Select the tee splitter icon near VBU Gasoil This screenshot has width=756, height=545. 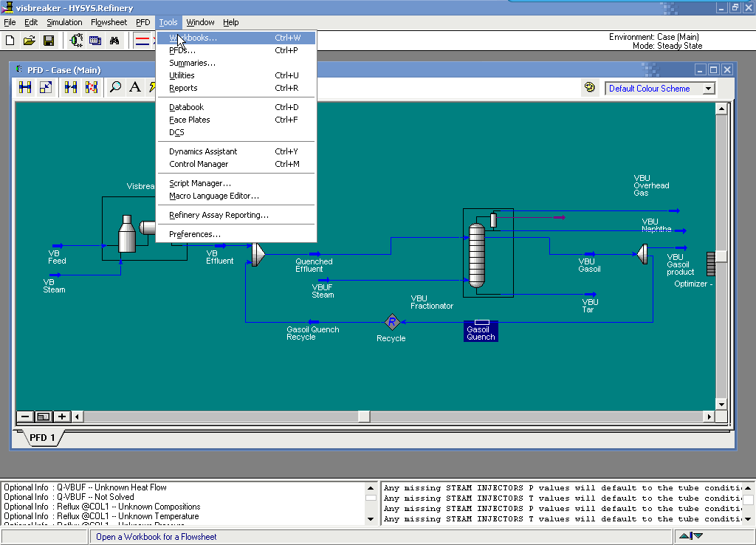(x=643, y=254)
